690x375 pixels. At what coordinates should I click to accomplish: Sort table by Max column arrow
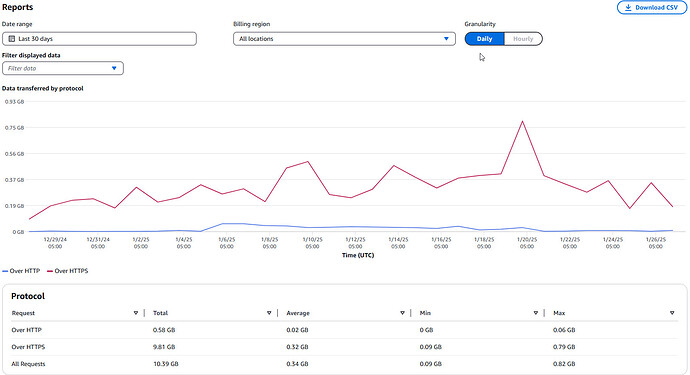pos(672,313)
